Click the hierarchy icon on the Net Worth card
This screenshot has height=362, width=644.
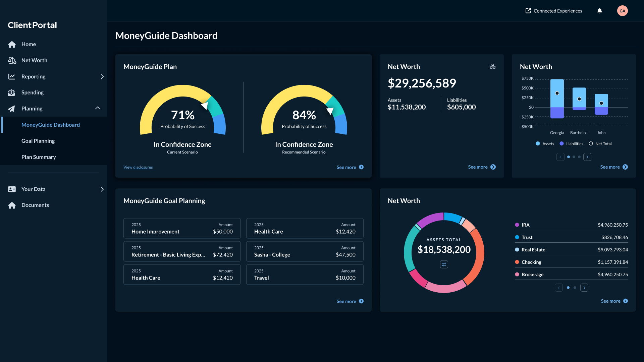coord(493,66)
